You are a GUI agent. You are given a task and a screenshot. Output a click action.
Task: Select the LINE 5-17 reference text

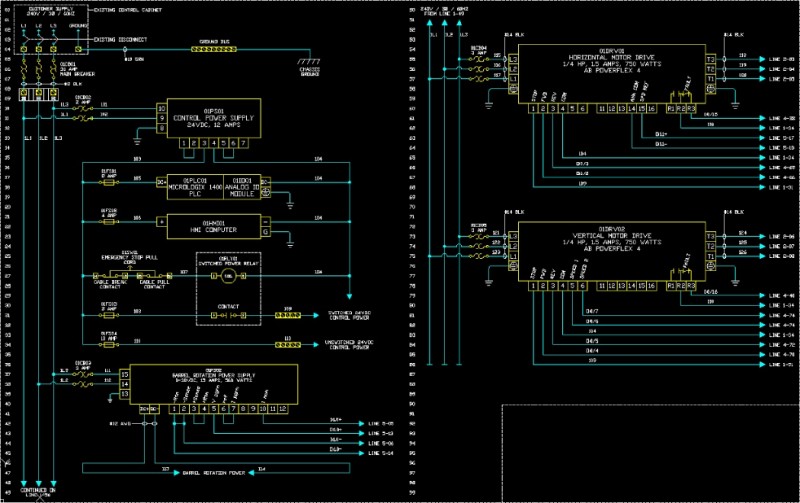click(782, 138)
